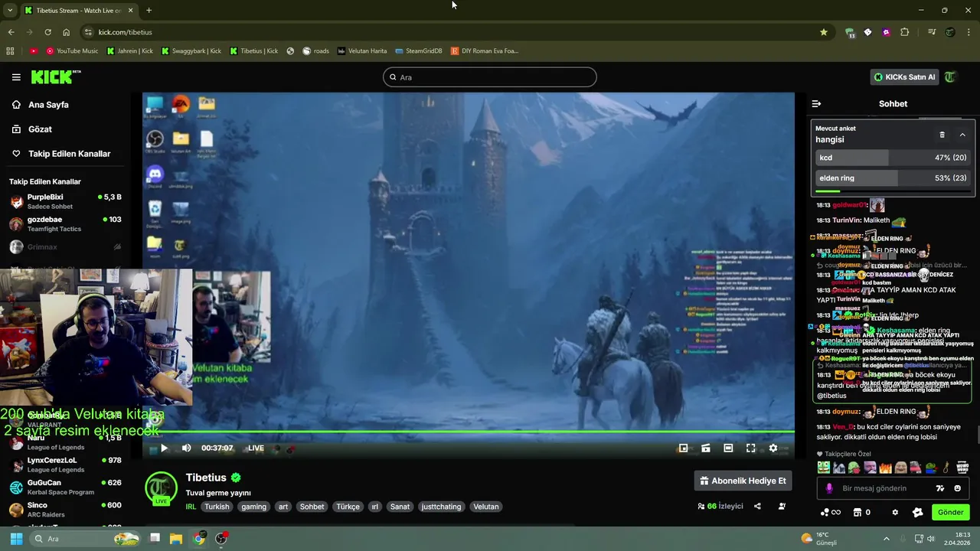Toggle theater mode on the player
This screenshot has height=551, width=980.
(728, 448)
